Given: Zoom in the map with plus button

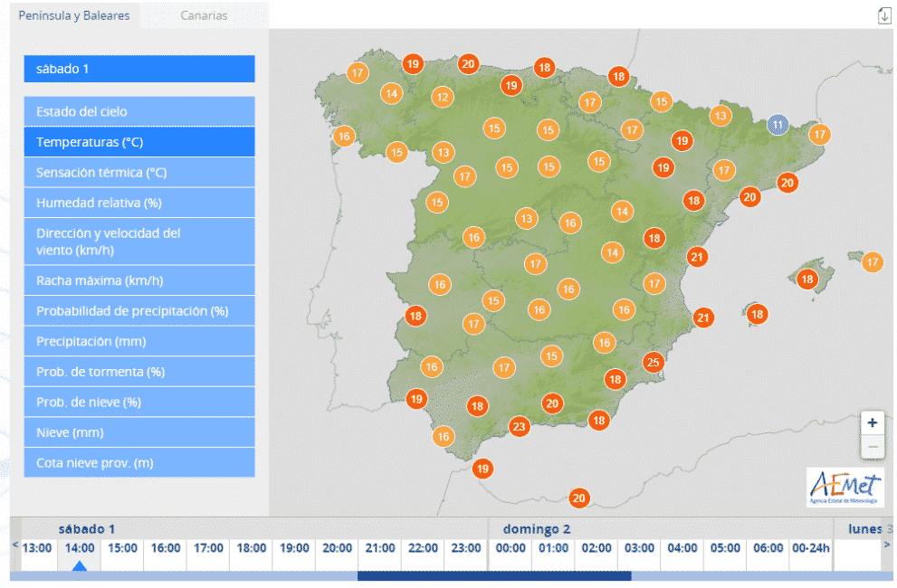Looking at the screenshot, I should tap(872, 422).
